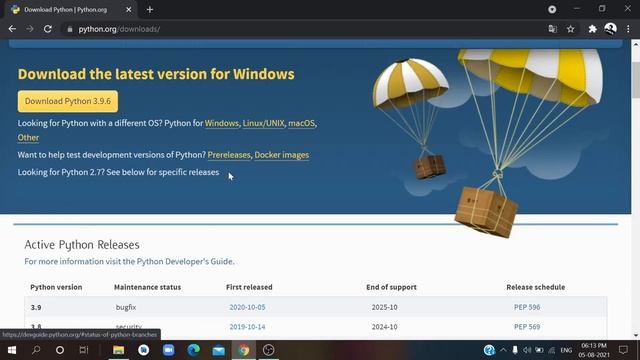The height and width of the screenshot is (360, 640).
Task: Open the Windows downloads link
Action: 222,123
